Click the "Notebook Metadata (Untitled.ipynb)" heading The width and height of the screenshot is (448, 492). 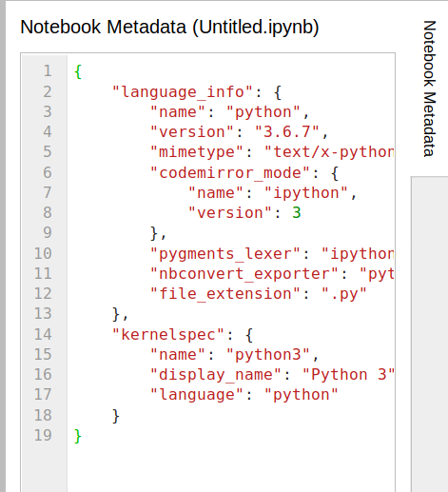(169, 27)
